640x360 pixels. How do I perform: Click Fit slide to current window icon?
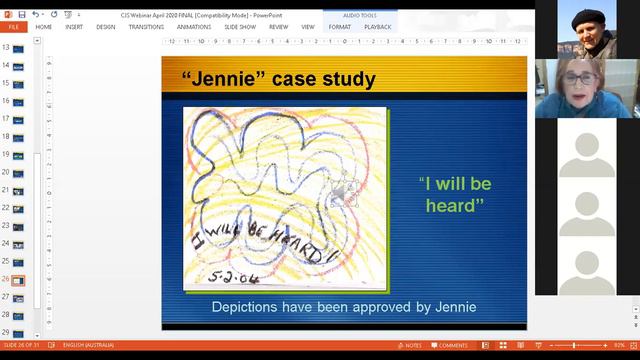click(633, 345)
